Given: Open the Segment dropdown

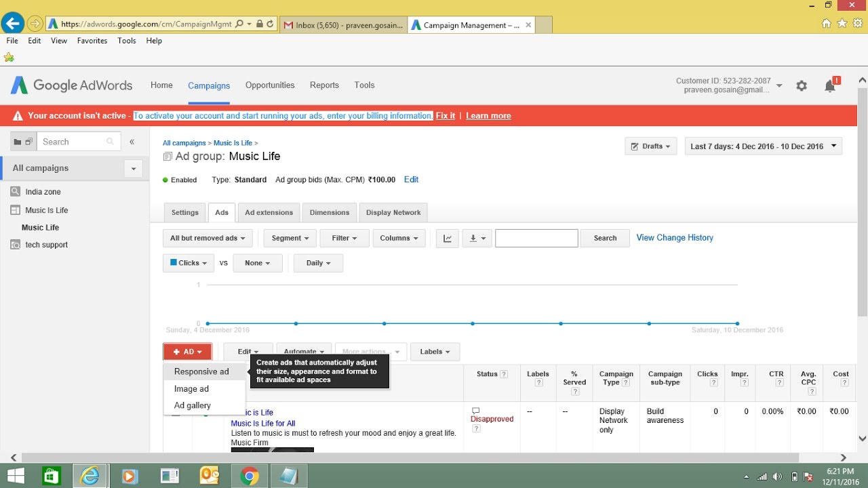Looking at the screenshot, I should [x=290, y=238].
